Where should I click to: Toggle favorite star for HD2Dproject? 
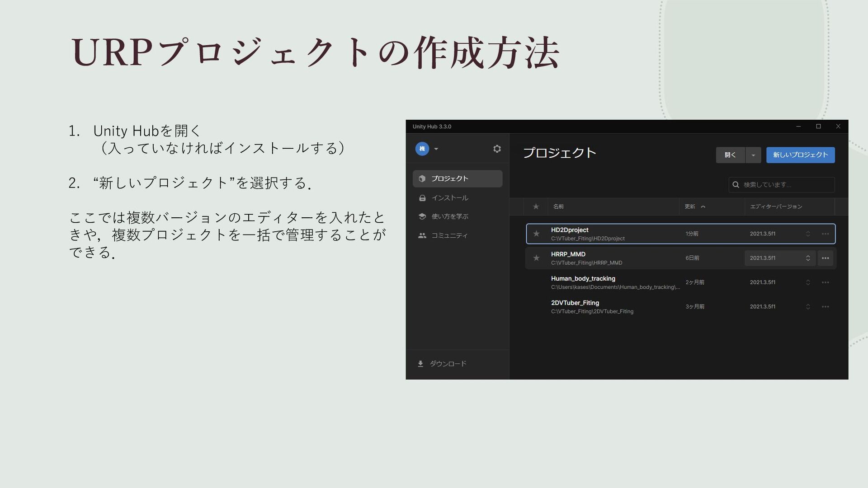tap(536, 234)
